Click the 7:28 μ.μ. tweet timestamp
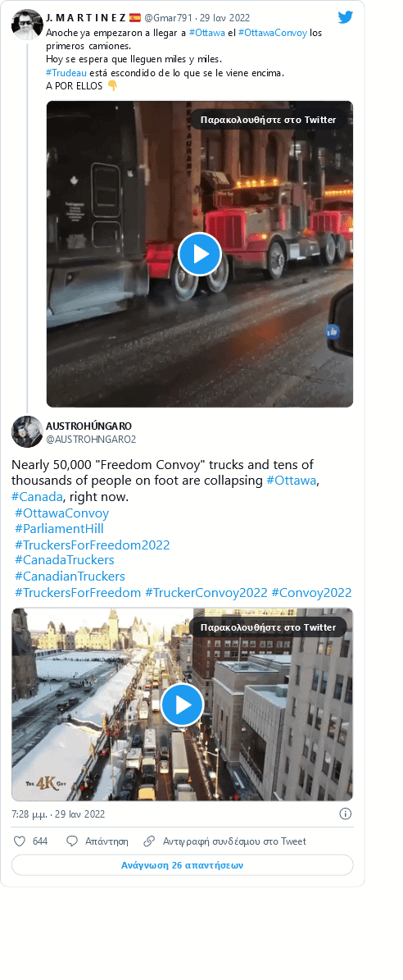 pyautogui.click(x=58, y=814)
